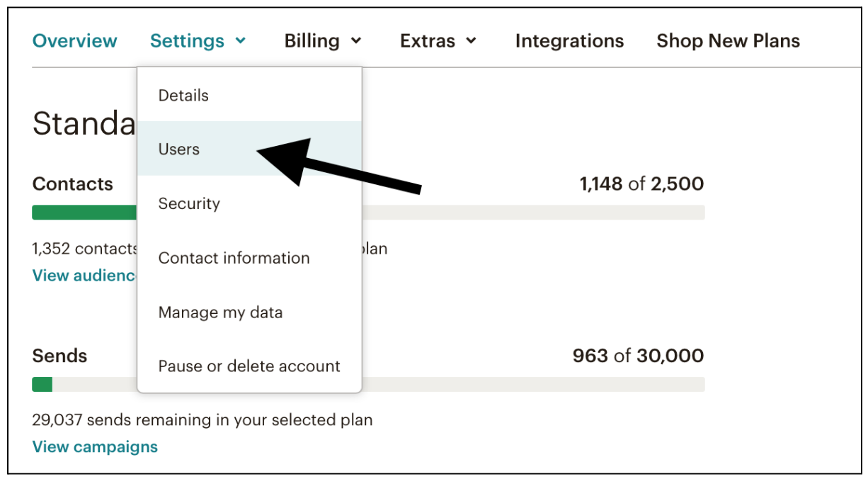
Task: Expand the Extras dropdown
Action: point(428,41)
